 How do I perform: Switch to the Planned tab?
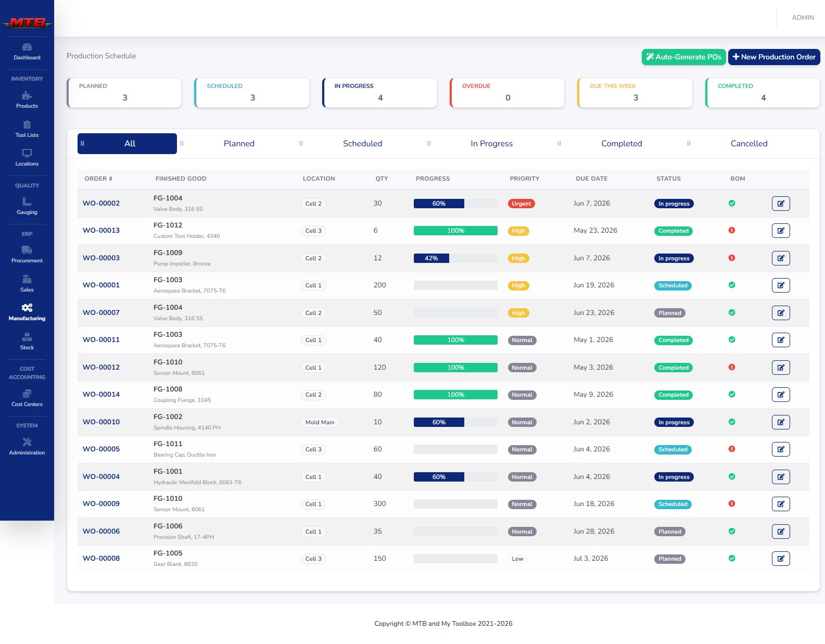coord(239,144)
